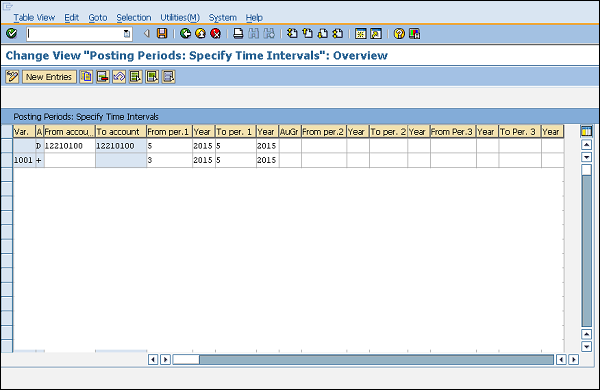This screenshot has width=600, height=390.
Task: Collapse the command field using the triangle arrow
Action: tap(146, 34)
